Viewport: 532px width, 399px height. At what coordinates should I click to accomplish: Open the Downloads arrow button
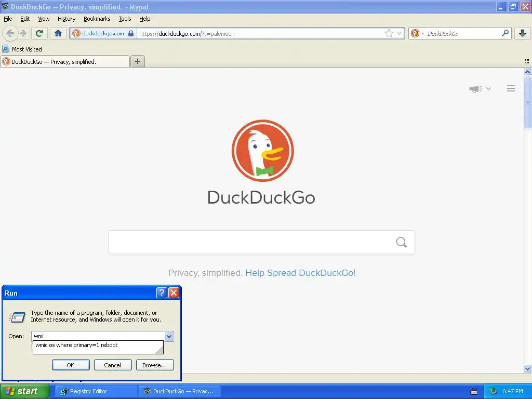(x=522, y=33)
